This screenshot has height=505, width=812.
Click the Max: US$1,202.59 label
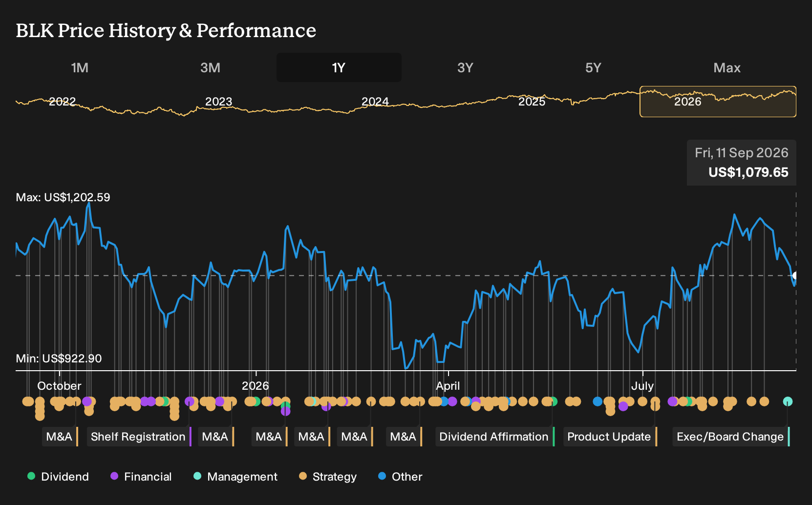point(63,197)
